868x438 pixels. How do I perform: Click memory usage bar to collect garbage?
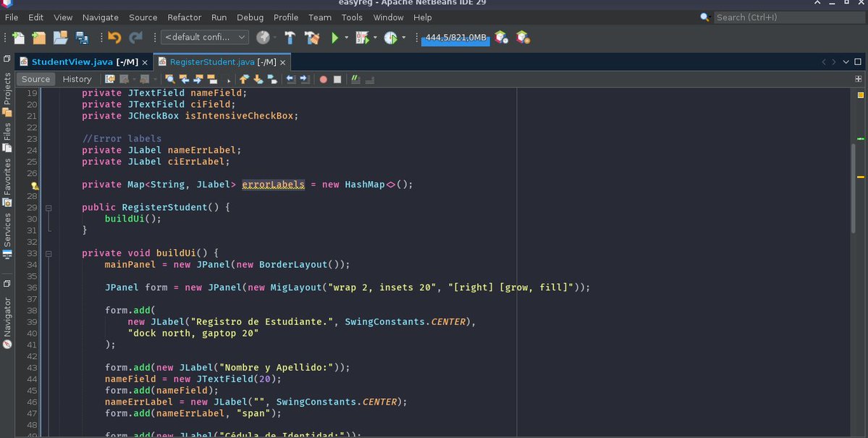pyautogui.click(x=455, y=38)
